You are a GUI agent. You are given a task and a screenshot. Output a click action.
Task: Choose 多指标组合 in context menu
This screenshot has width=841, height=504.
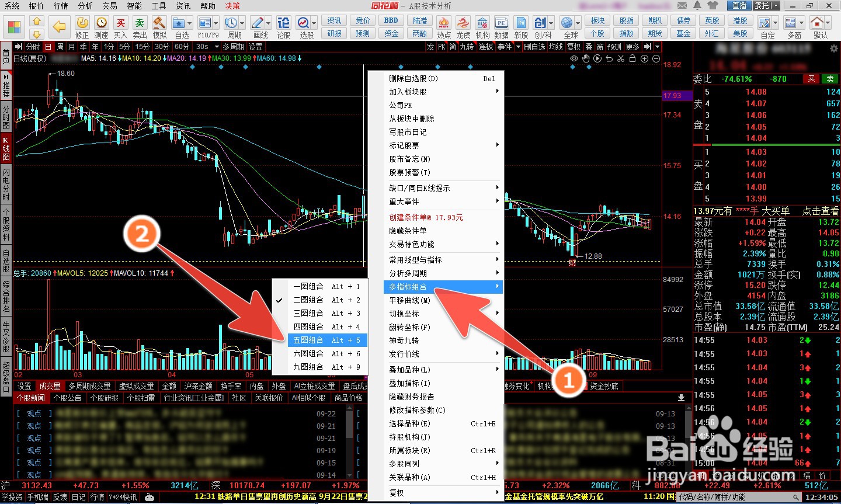443,287
